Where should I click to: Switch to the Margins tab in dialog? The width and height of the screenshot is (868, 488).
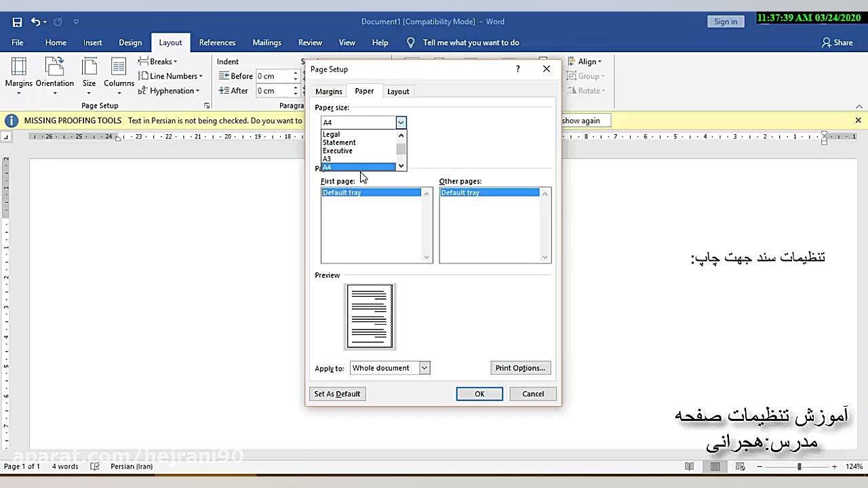click(x=329, y=91)
